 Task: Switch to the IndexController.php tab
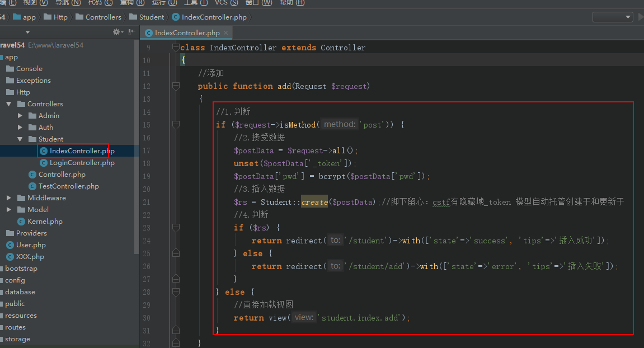tap(187, 33)
